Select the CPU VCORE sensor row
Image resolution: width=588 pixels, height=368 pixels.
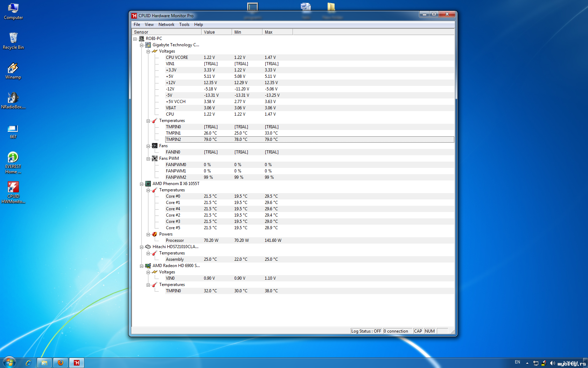[177, 57]
